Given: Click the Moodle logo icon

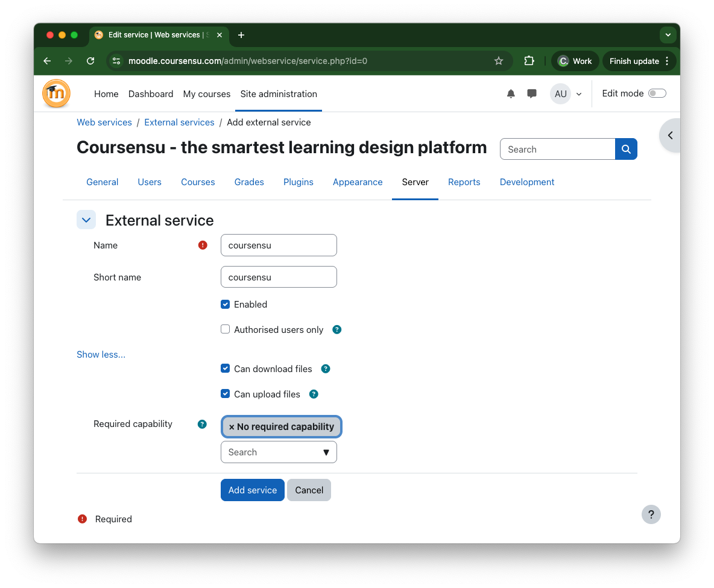Looking at the screenshot, I should coord(57,93).
